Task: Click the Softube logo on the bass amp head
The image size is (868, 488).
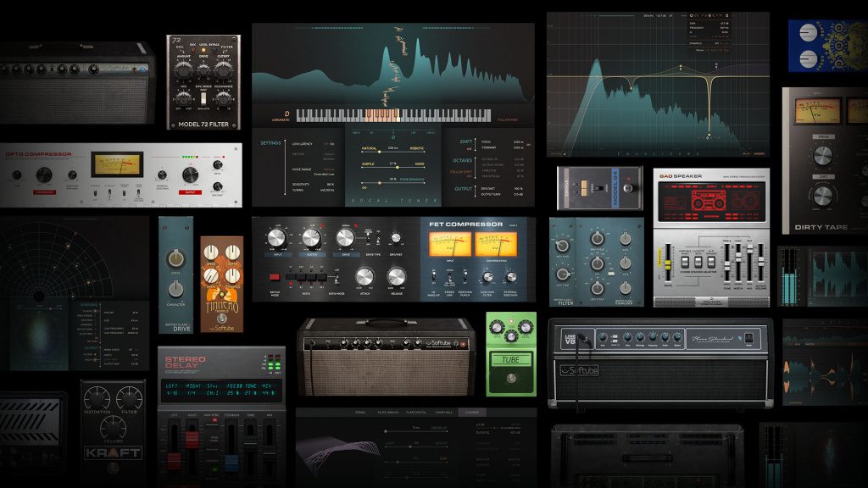Action: pyautogui.click(x=579, y=369)
